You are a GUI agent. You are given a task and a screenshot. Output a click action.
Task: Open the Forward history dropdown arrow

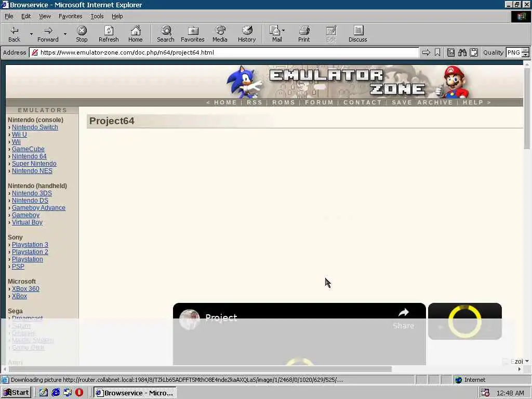[x=65, y=34]
